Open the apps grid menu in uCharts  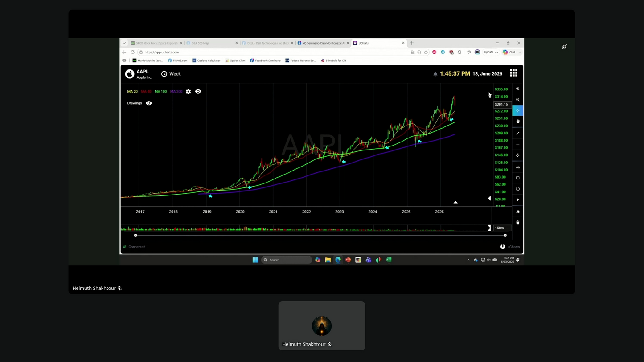tap(514, 73)
